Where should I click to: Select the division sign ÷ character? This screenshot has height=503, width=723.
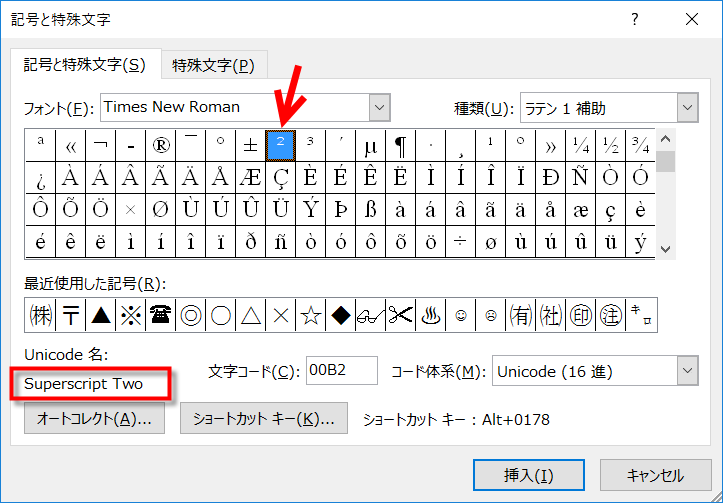460,241
